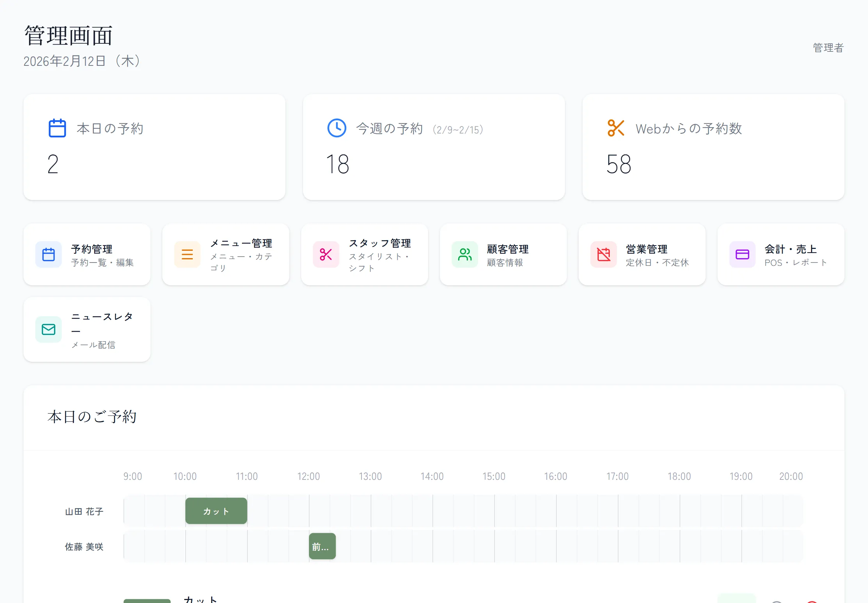The width and height of the screenshot is (868, 603).
Task: Click the green users icon for 顧客管理
Action: 465,254
